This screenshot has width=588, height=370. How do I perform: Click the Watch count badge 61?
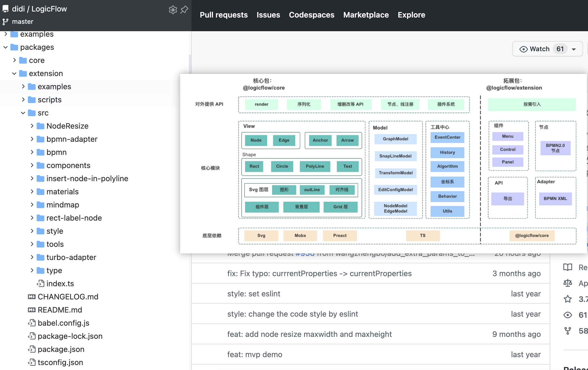point(560,49)
